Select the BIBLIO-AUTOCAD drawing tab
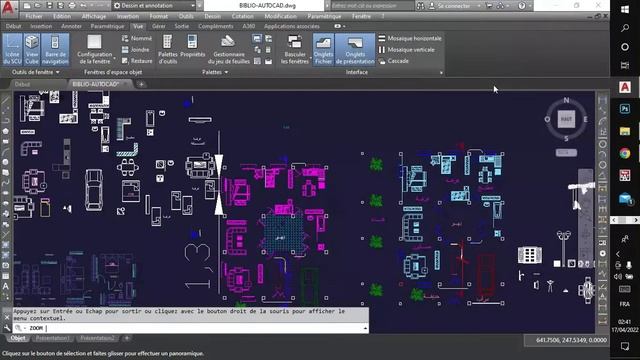This screenshot has height=360, width=640. 96,84
